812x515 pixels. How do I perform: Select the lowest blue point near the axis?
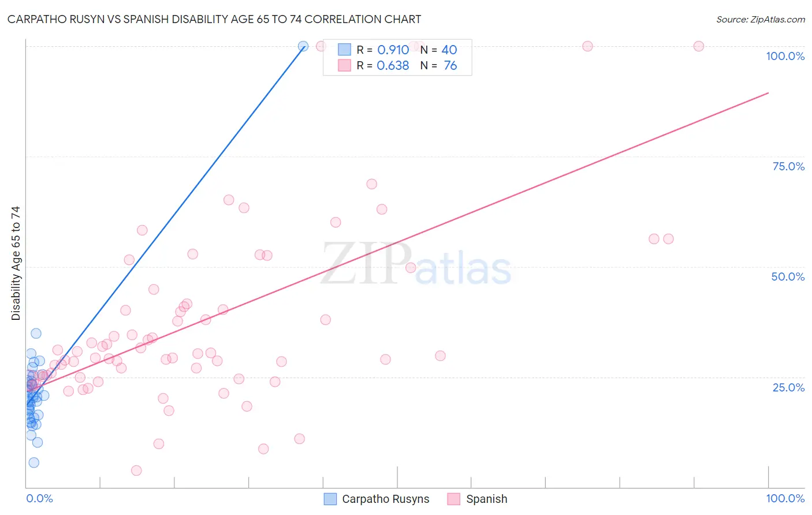(x=33, y=462)
